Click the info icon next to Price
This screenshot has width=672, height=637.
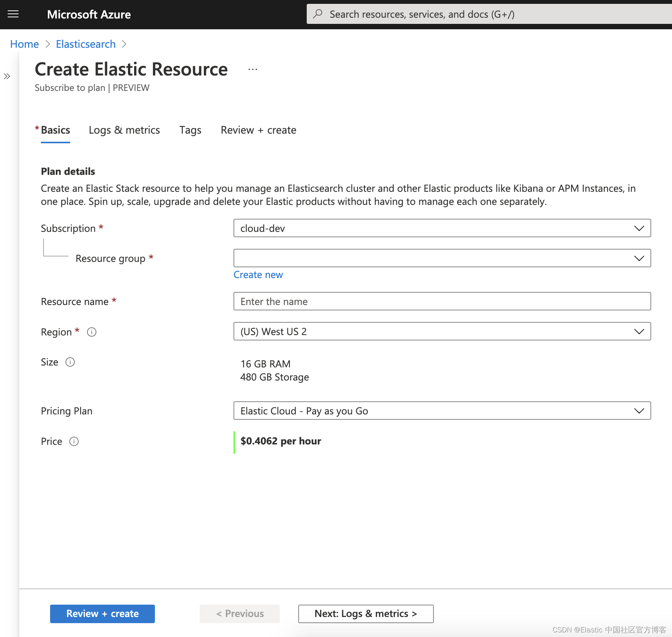coord(74,441)
